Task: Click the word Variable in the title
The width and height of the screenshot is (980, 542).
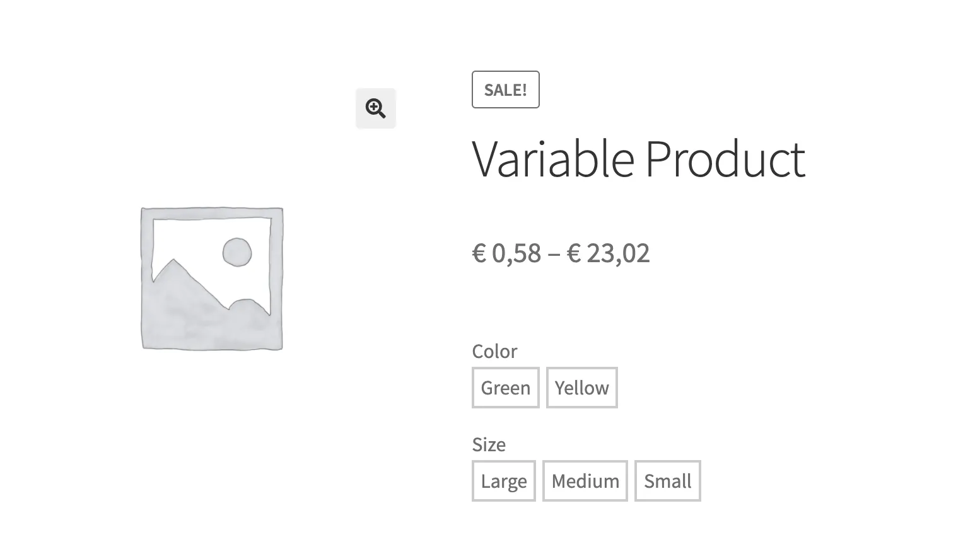Action: (x=552, y=159)
